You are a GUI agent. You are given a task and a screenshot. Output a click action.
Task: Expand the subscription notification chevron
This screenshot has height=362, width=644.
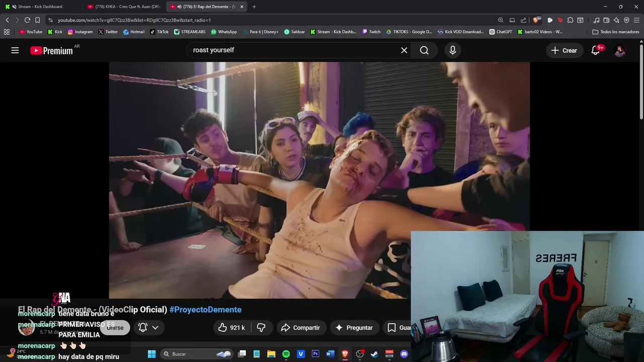pyautogui.click(x=155, y=327)
